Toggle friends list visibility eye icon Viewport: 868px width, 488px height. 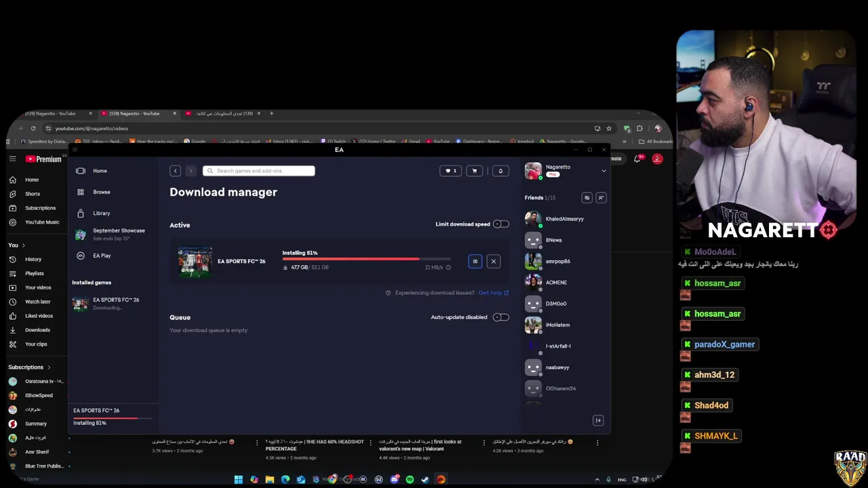[x=587, y=198]
